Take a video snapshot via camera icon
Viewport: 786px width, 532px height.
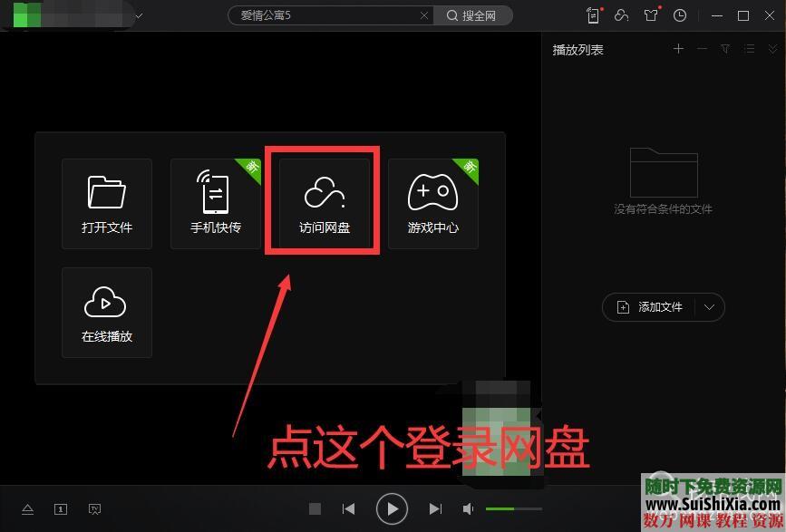click(x=94, y=508)
